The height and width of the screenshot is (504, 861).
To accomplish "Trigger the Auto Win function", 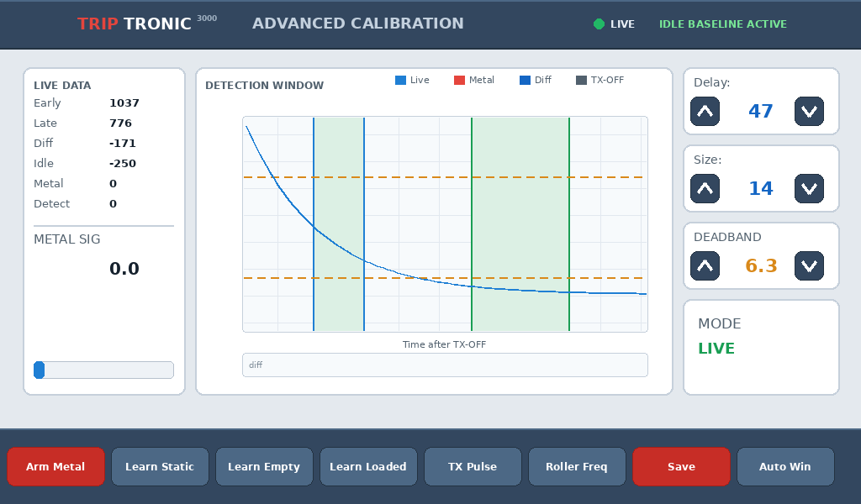I will tap(785, 467).
